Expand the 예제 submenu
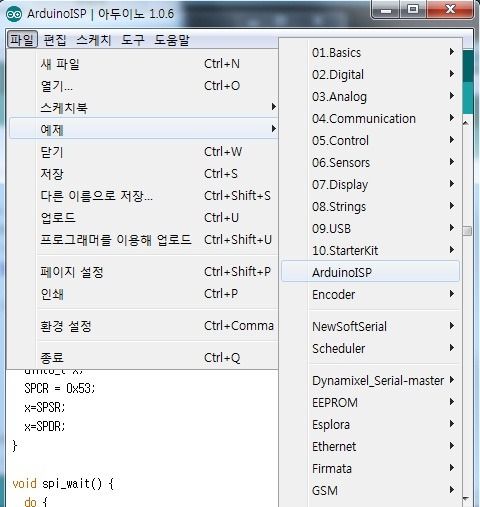The width and height of the screenshot is (480, 507). [x=143, y=129]
